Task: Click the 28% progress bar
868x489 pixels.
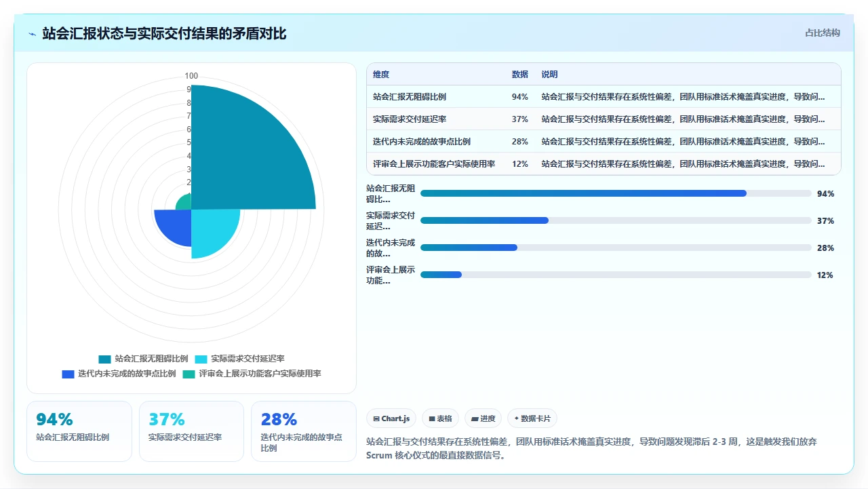Action: pos(616,248)
